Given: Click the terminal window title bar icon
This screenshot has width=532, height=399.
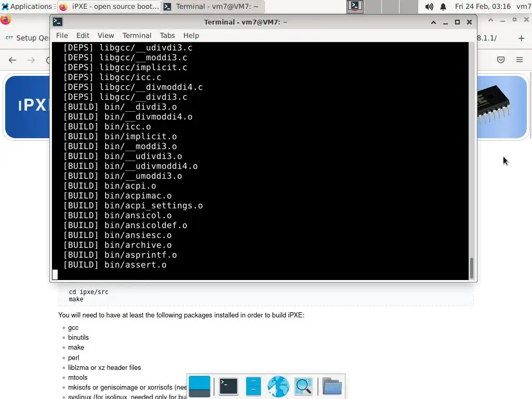Looking at the screenshot, I should click(57, 22).
